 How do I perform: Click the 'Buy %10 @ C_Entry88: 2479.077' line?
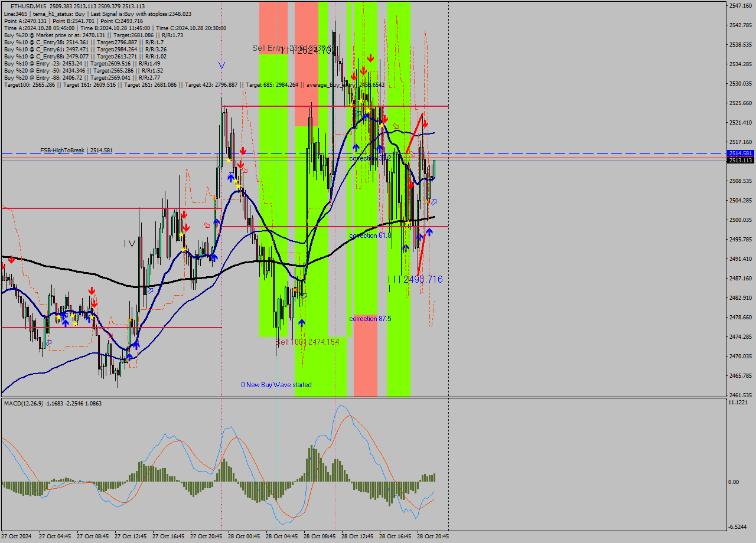point(85,56)
